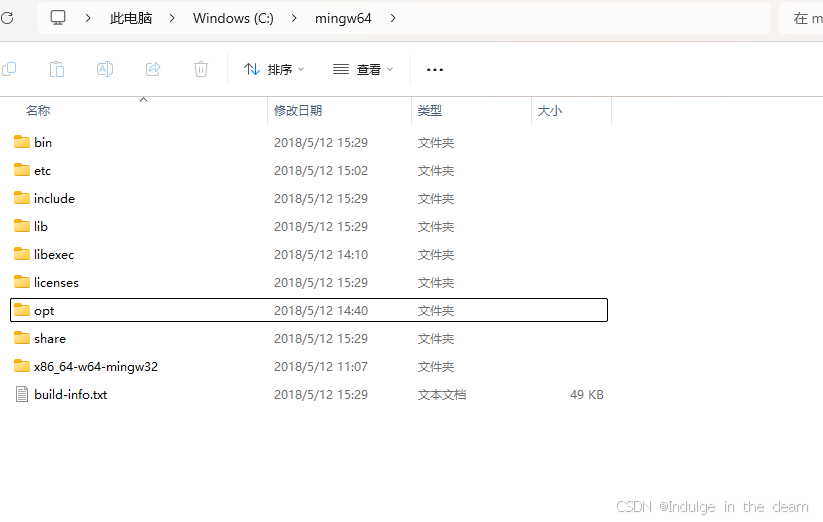Click the copy toolbar icon
The height and width of the screenshot is (522, 823).
9,69
